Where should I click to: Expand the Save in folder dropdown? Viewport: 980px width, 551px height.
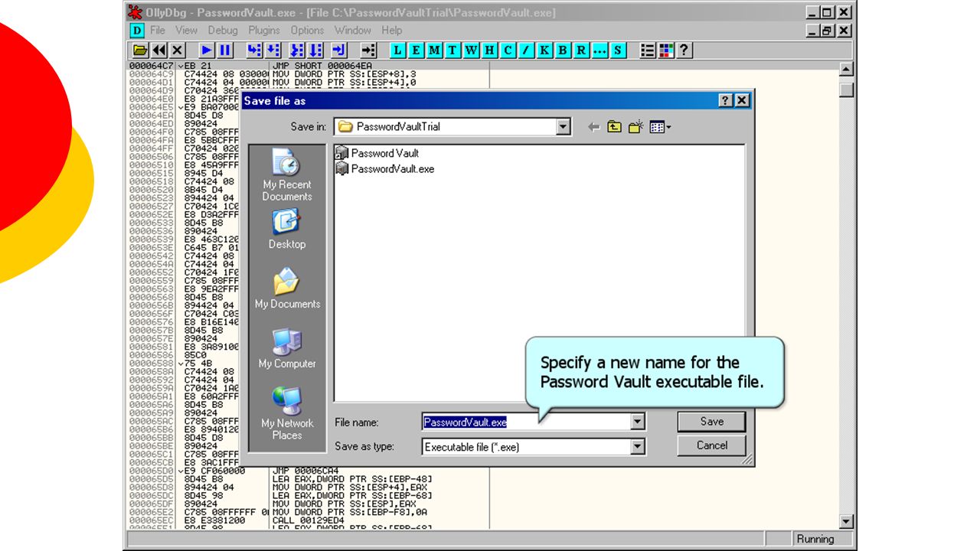(x=564, y=127)
